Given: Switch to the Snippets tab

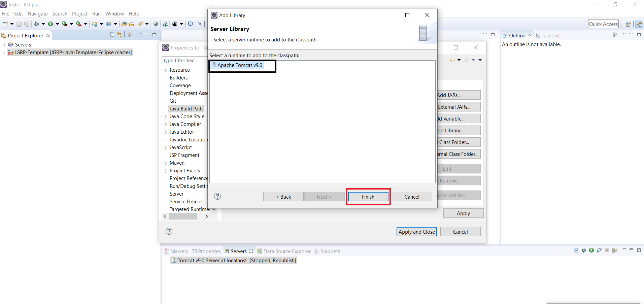Looking at the screenshot, I should pos(327,251).
